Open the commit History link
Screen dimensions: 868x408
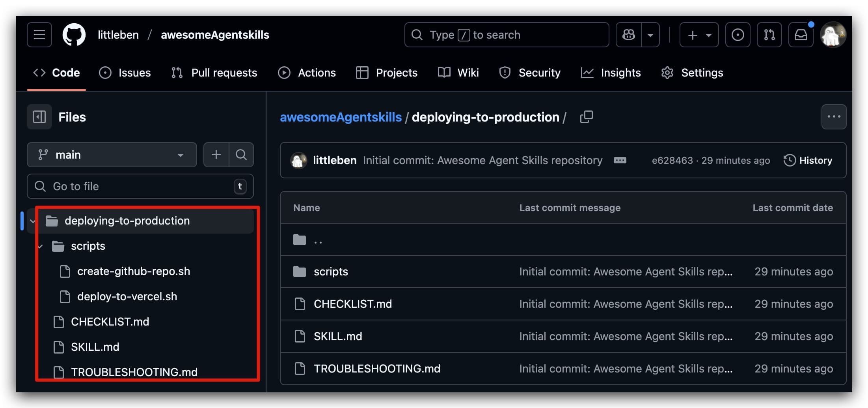[x=808, y=160]
